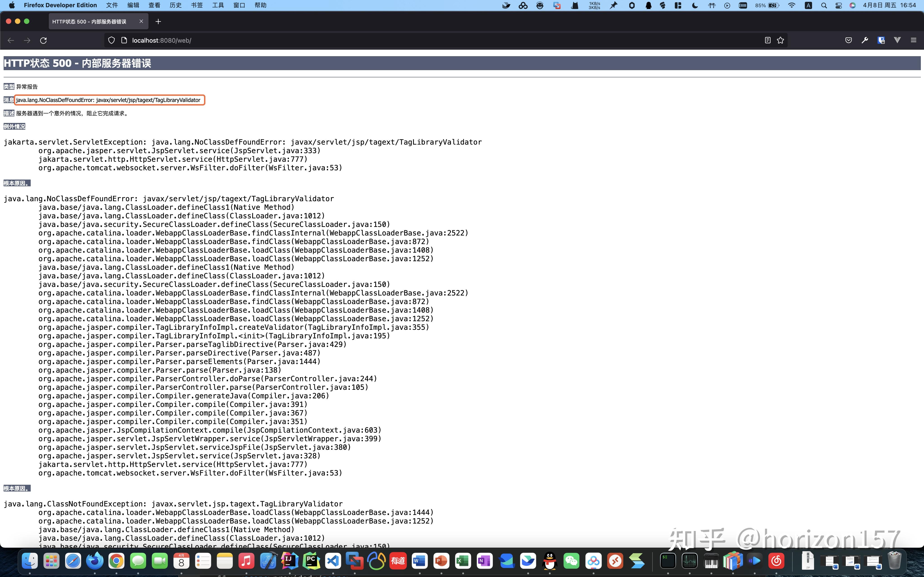Open the tracking protection shield icon
Viewport: 924px width, 577px height.
click(x=111, y=40)
